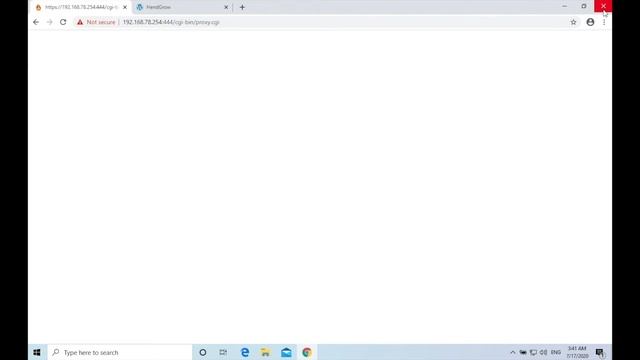Close the second browser tab
This screenshot has height=360, width=640.
point(226,7)
